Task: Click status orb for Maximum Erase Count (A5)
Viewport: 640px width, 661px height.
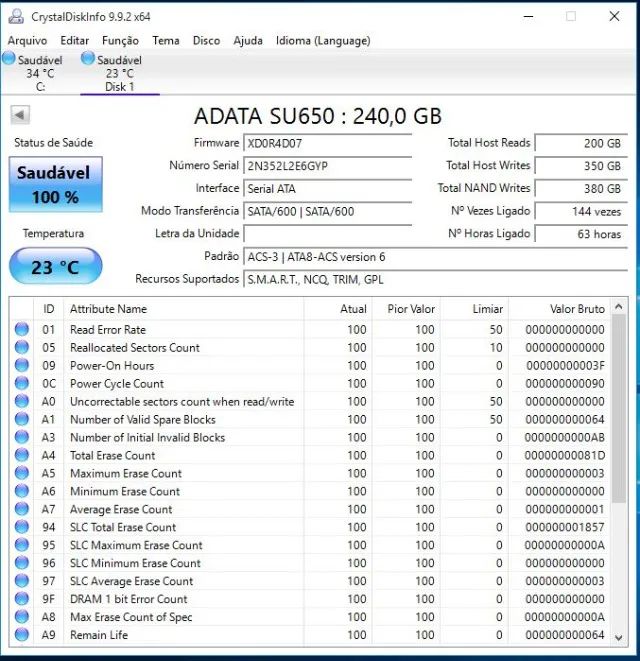Action: click(22, 473)
